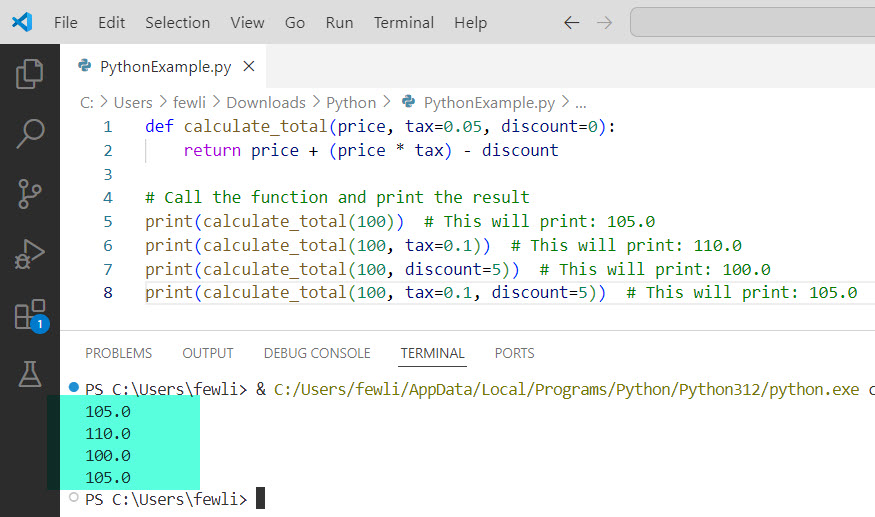The image size is (875, 517).
Task: Click 'discount=5' on line 7
Action: click(x=453, y=270)
